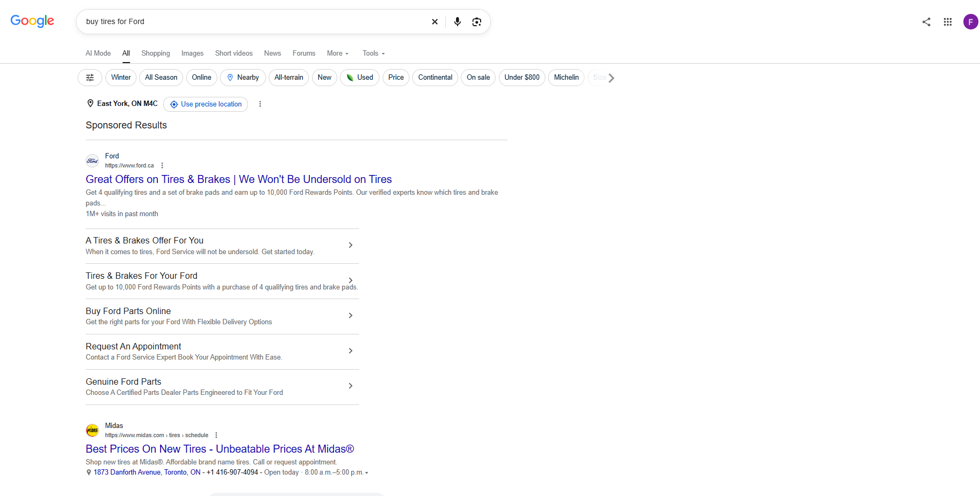Click the Google logo
The image size is (980, 496).
[32, 21]
